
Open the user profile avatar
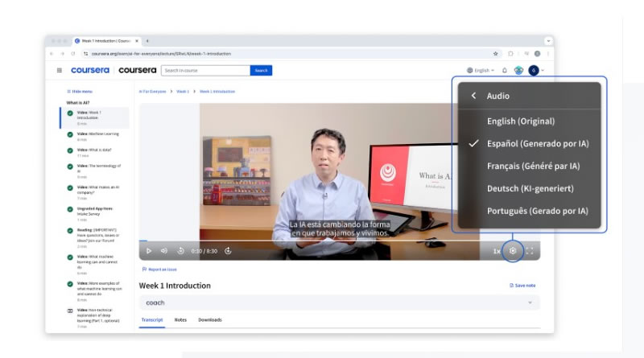pyautogui.click(x=534, y=70)
